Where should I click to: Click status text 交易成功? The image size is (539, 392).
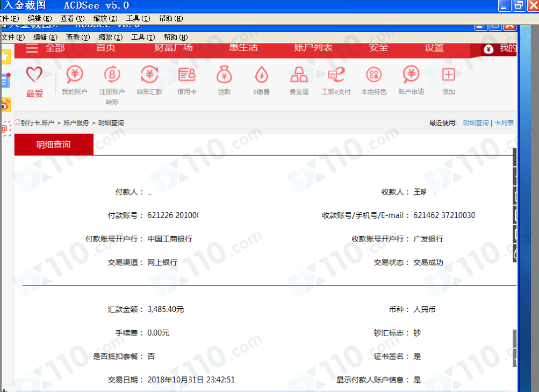(x=428, y=263)
